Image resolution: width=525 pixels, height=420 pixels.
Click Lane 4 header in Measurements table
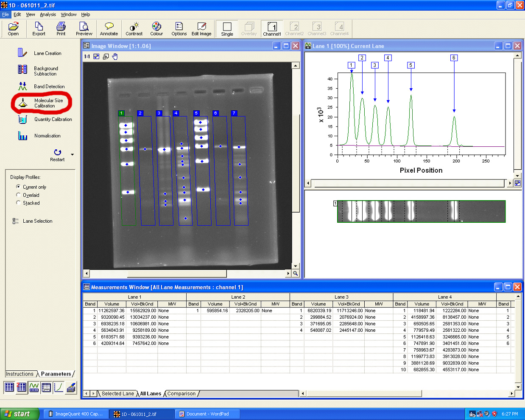(445, 297)
